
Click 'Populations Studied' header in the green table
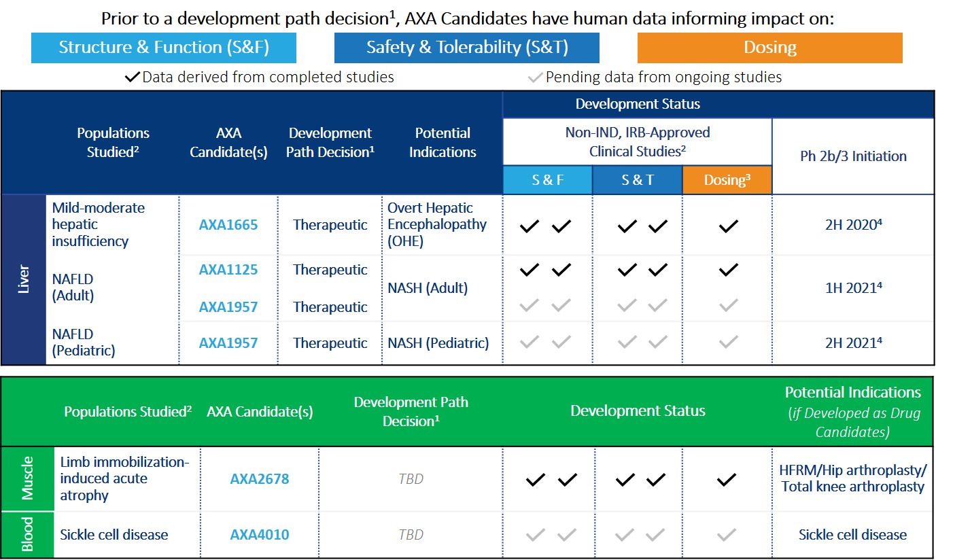pyautogui.click(x=128, y=412)
